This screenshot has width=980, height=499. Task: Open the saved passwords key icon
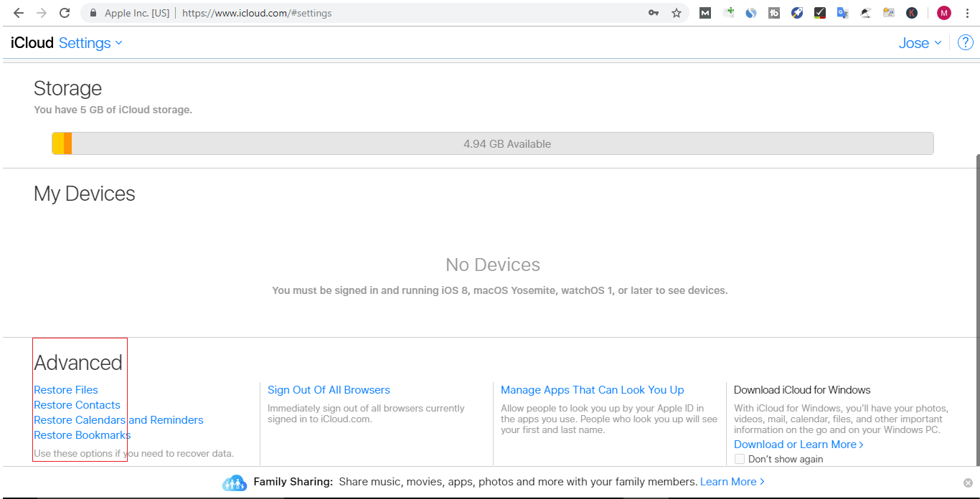pos(654,13)
